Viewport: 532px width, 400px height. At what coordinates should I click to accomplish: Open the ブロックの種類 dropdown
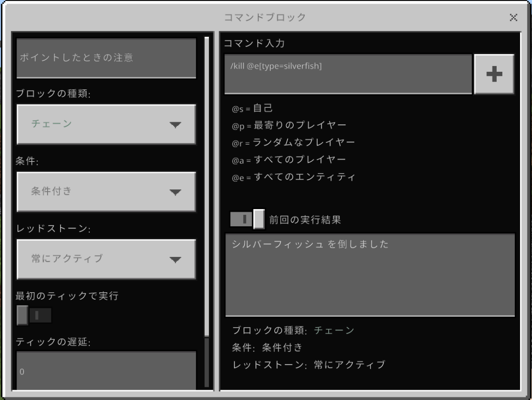[106, 124]
